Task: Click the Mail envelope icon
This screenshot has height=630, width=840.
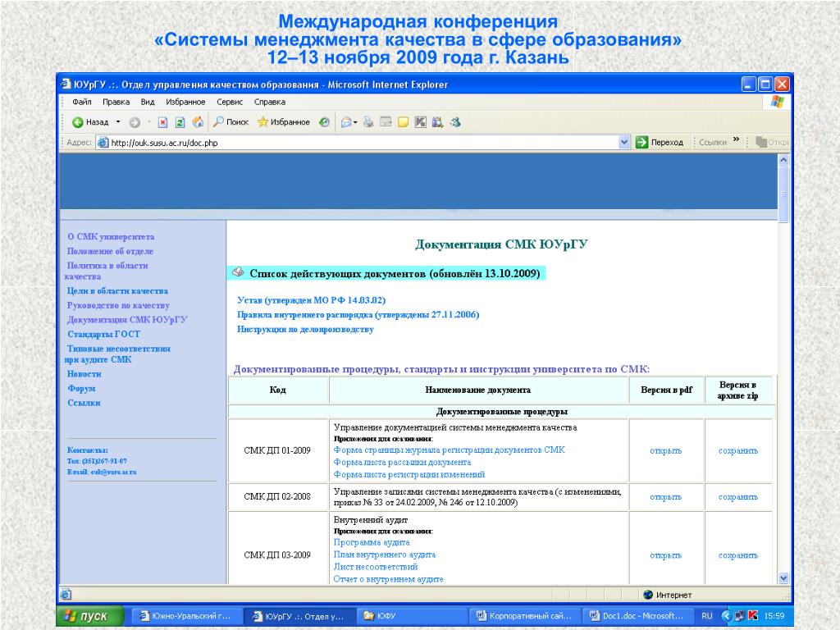Action: tap(346, 122)
